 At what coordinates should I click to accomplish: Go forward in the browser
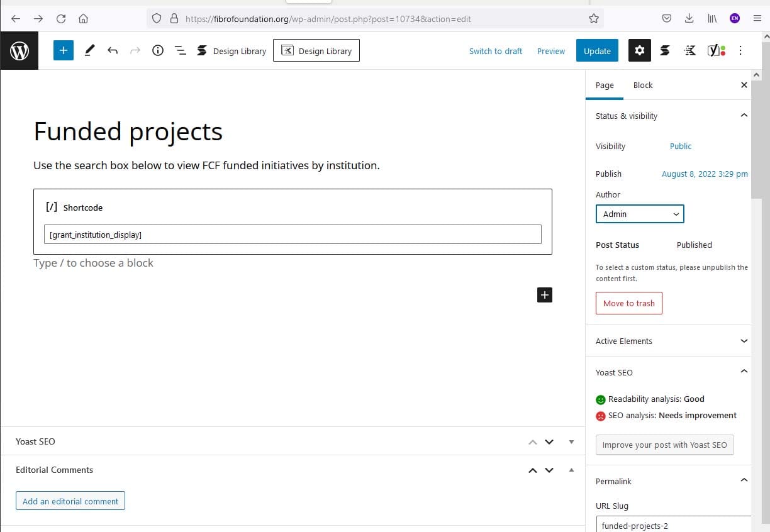pos(38,18)
